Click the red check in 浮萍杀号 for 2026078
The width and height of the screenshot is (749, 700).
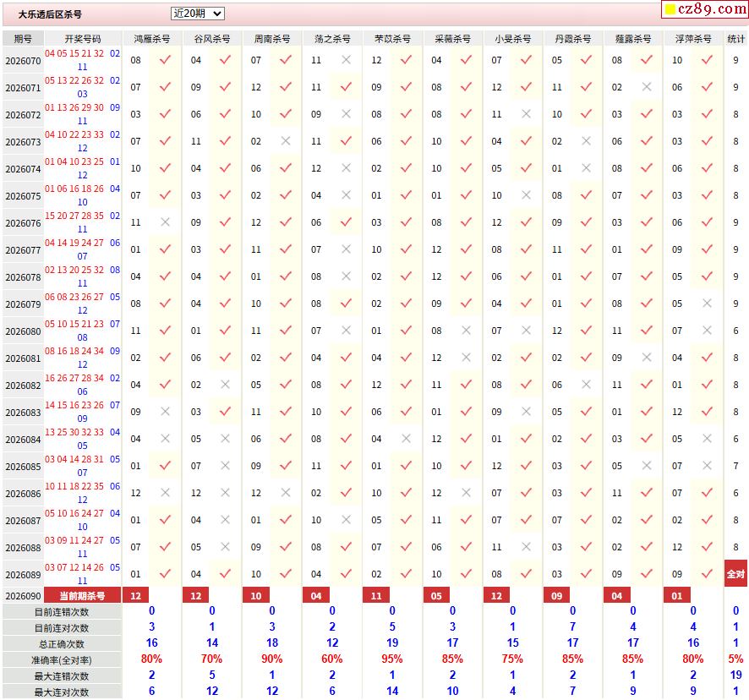707,276
